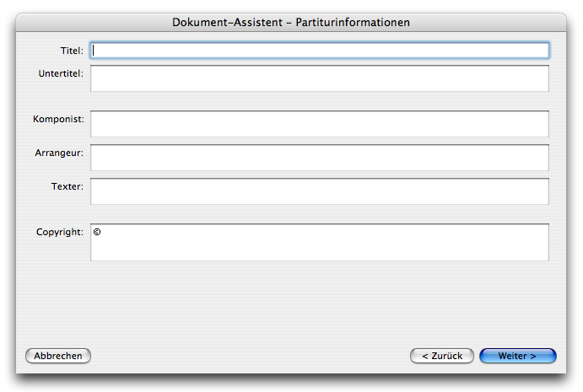Click the 'Arrangeur:' label text
The image size is (583, 392).
[59, 153]
